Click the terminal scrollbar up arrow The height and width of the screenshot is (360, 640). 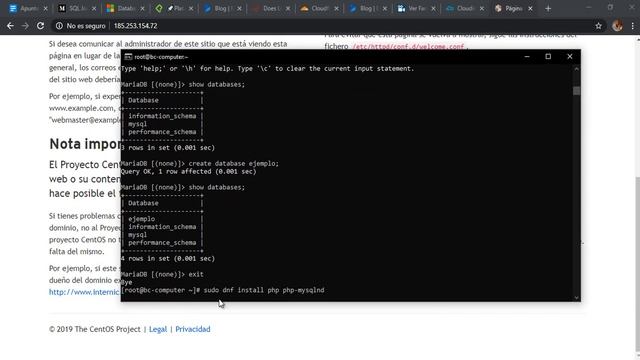(576, 69)
